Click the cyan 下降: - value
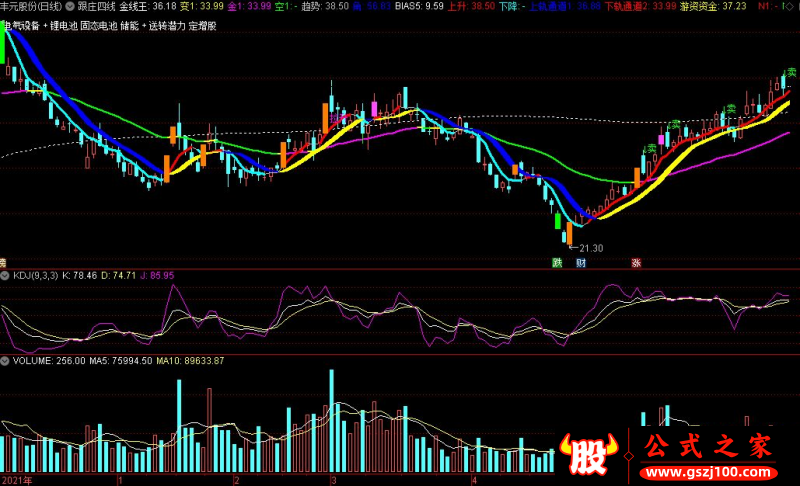 tap(512, 7)
